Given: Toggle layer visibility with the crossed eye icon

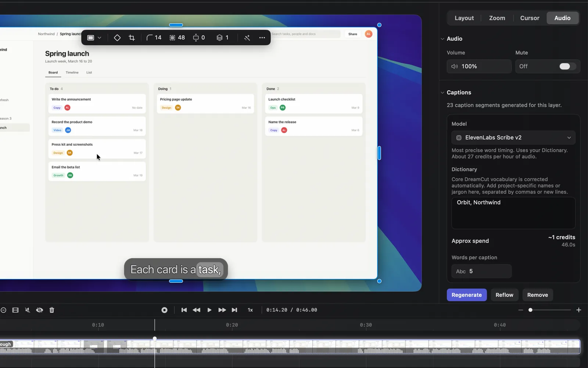Looking at the screenshot, I should pos(40,310).
